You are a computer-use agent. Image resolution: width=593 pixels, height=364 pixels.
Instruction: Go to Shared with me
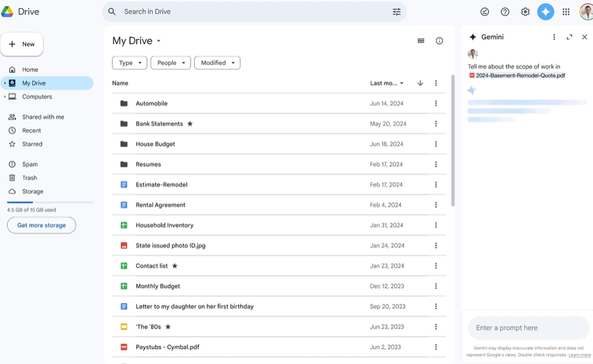(x=43, y=117)
